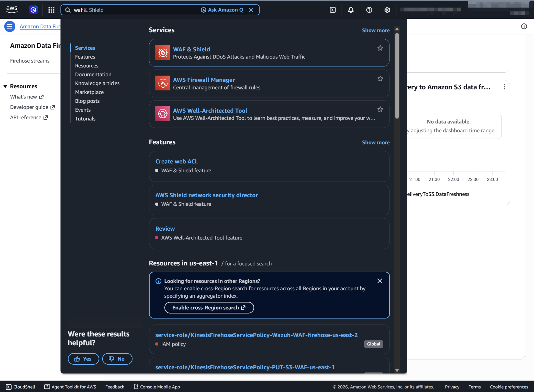Open the S3 delivery widget kebab menu
The width and height of the screenshot is (534, 392).
click(x=504, y=87)
